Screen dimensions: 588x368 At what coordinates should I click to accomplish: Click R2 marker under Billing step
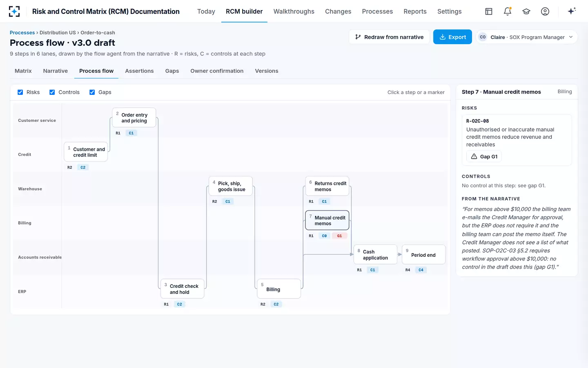[263, 304]
